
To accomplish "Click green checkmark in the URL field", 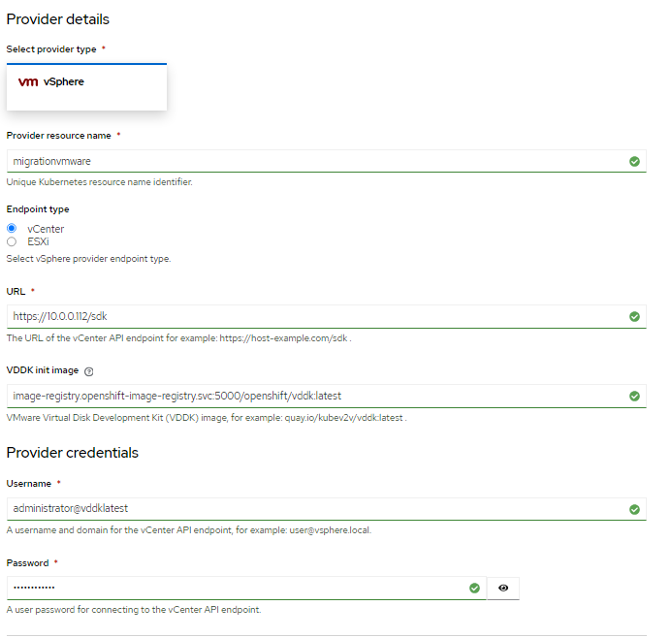I will 634,316.
